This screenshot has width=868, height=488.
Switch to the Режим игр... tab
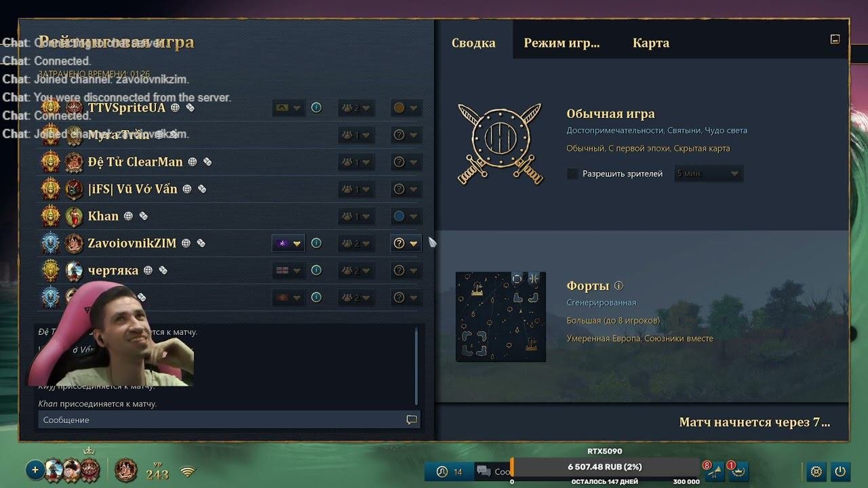(x=561, y=43)
